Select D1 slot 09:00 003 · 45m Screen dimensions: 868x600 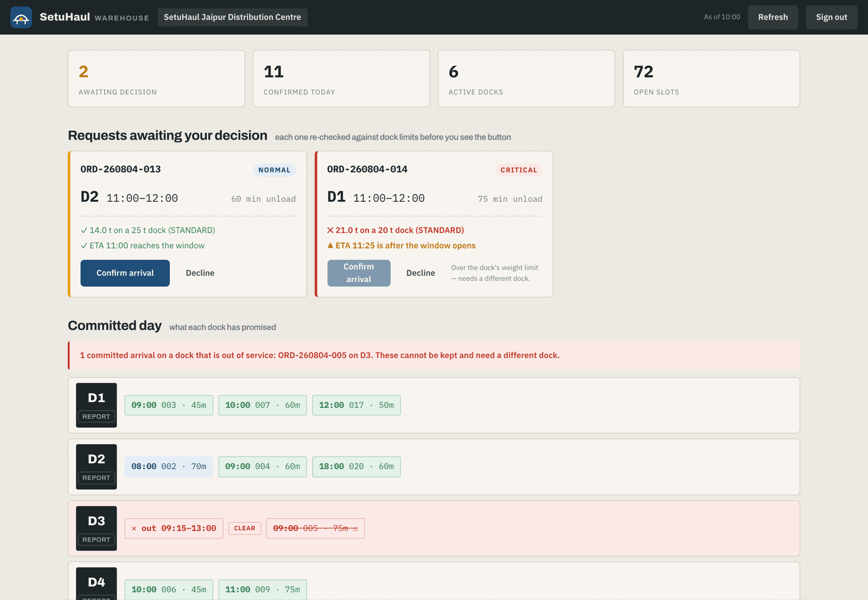169,405
